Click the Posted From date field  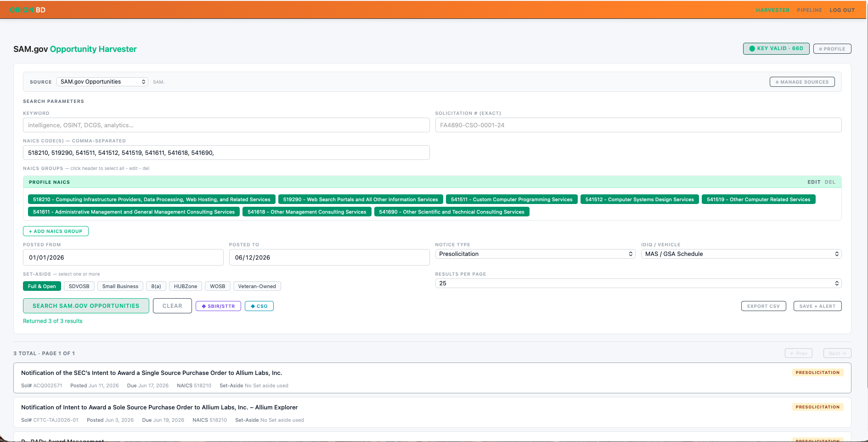coord(123,257)
